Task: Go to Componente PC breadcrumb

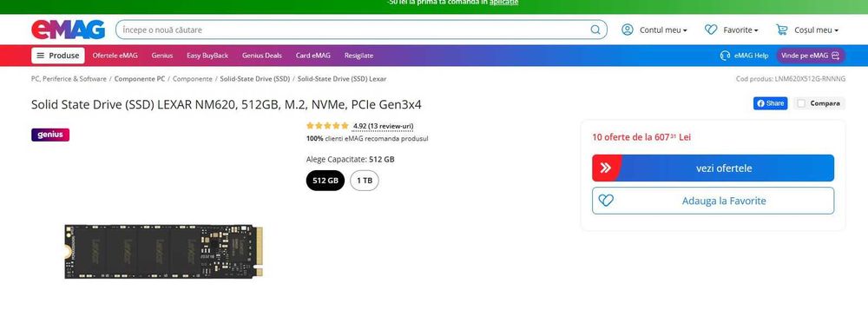Action: coord(140,79)
